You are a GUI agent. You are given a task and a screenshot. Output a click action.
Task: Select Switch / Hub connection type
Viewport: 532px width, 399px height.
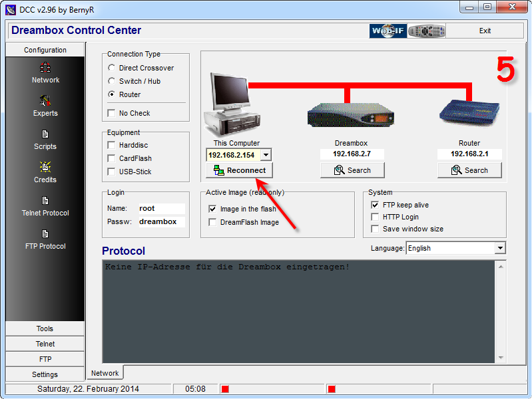tap(111, 81)
